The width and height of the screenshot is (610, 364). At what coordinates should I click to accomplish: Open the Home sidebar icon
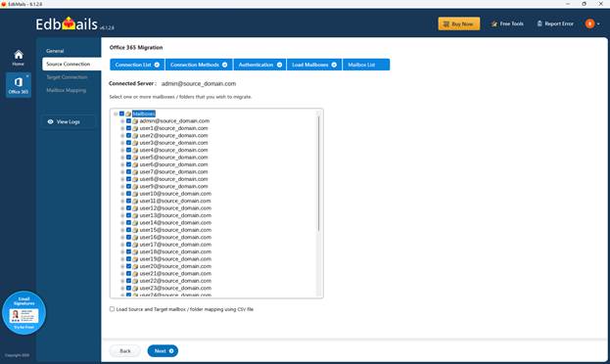19,58
